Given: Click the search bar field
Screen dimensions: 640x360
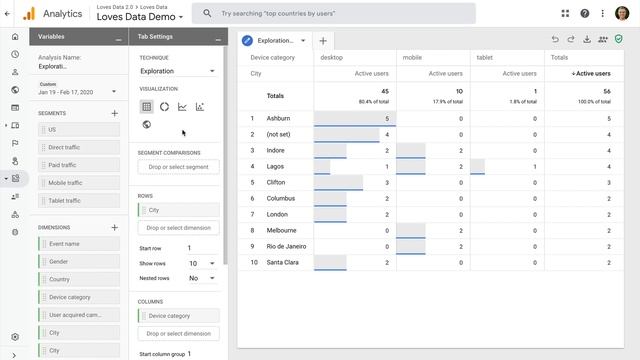Looking at the screenshot, I should point(333,13).
